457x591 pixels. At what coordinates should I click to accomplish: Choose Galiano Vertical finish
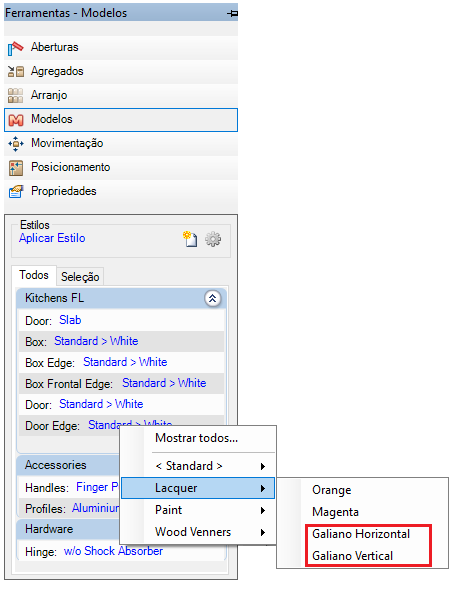[353, 556]
